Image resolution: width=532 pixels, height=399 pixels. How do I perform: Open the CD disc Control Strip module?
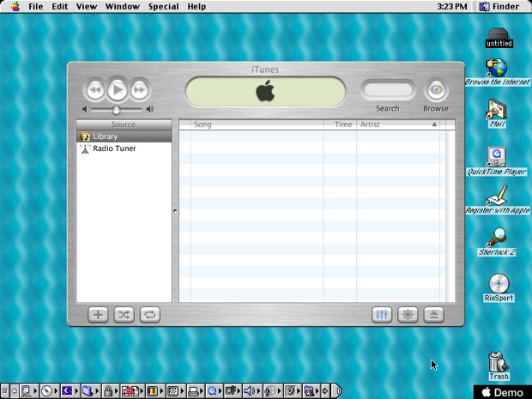click(50, 391)
